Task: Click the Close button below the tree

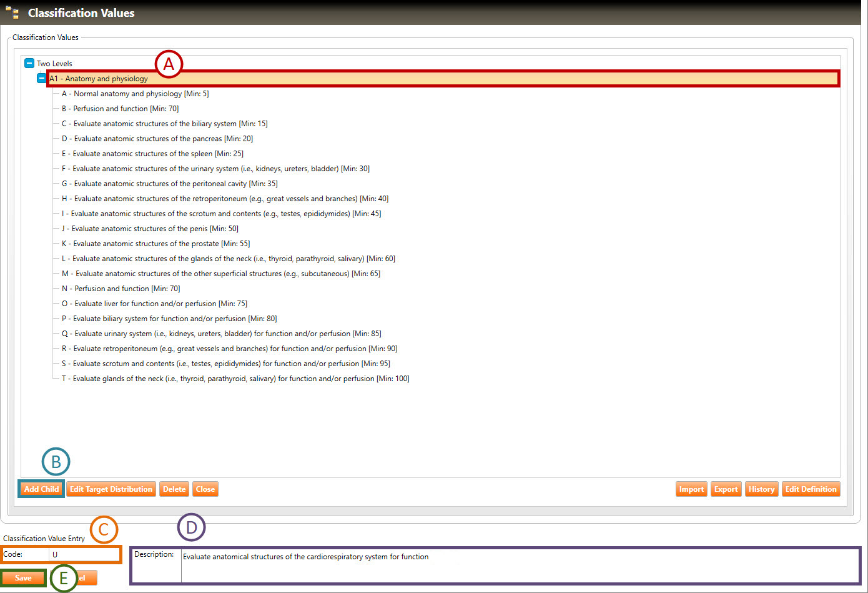Action: coord(205,489)
